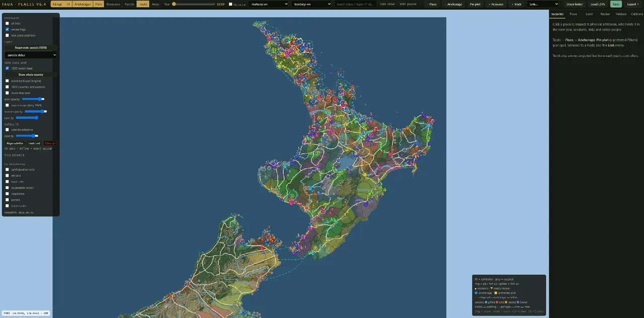644x318 pixels.
Task: Adjust the scan opacity slider
Action: coord(34,99)
